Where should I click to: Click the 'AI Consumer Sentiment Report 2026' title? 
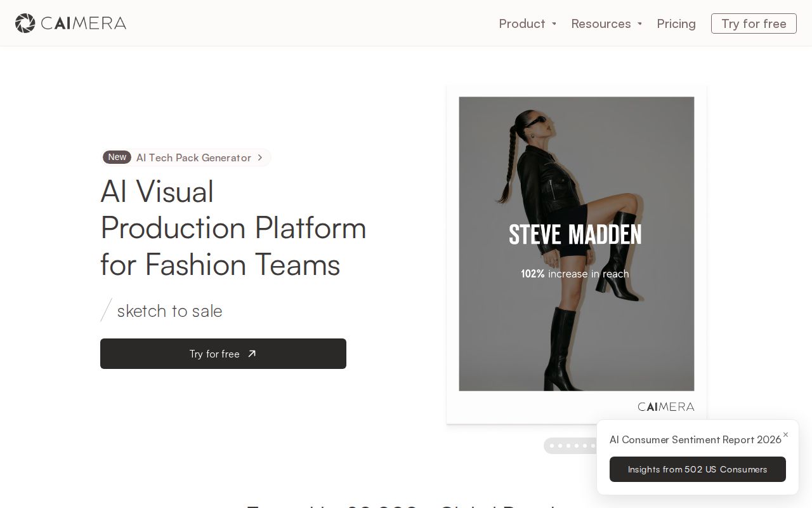(695, 439)
